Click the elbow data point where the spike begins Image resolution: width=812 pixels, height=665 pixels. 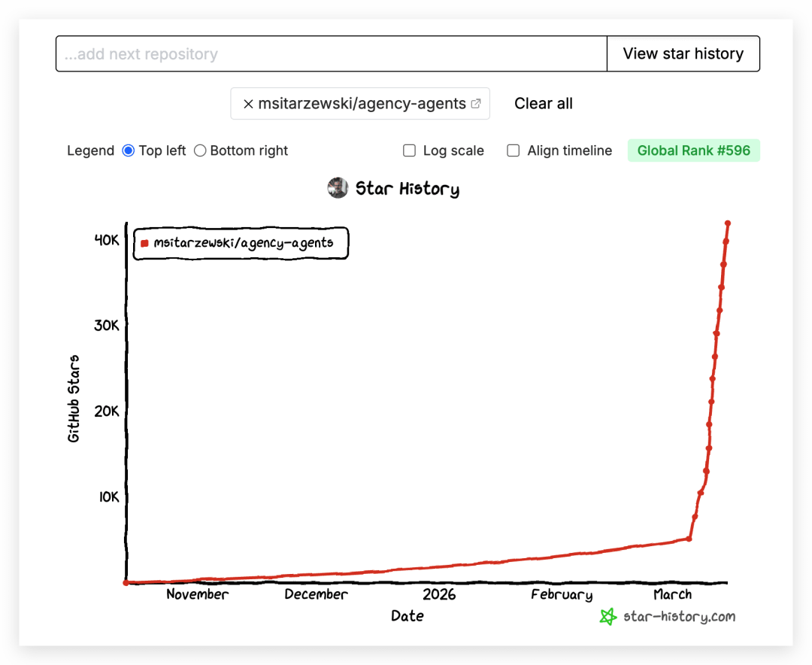tap(689, 539)
